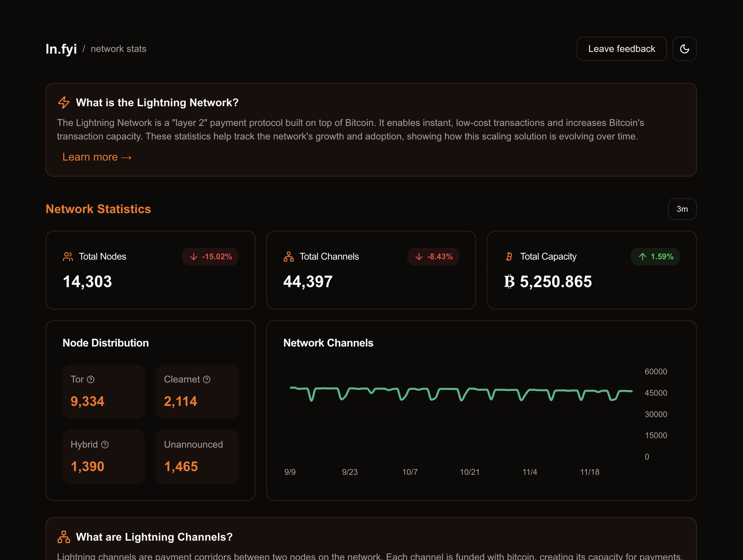
Task: Click the Total Capacity bitcoin icon
Action: (509, 257)
